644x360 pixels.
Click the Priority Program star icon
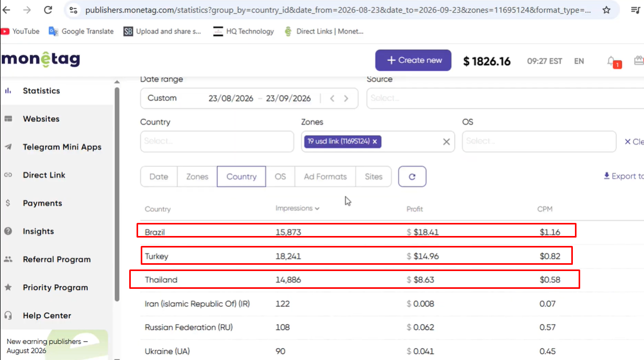(8, 287)
